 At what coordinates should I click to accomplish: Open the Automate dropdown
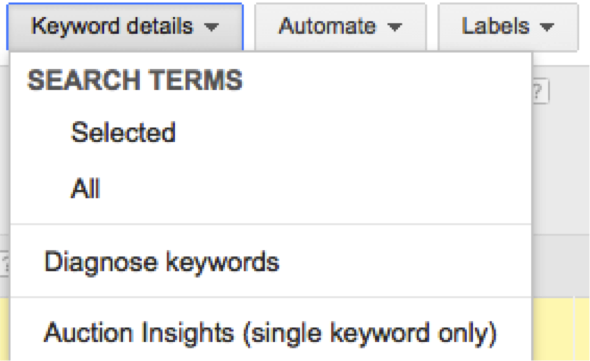340,27
